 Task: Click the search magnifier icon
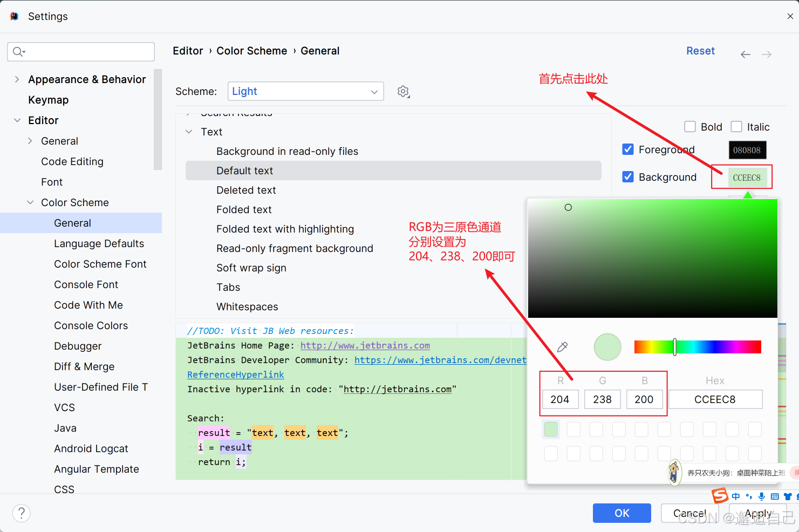18,52
